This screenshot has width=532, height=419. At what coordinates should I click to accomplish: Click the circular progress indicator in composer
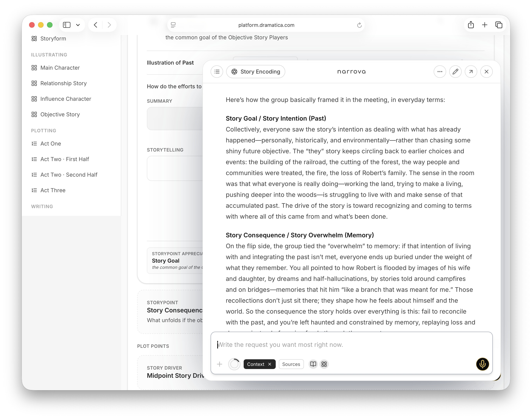[x=234, y=364]
